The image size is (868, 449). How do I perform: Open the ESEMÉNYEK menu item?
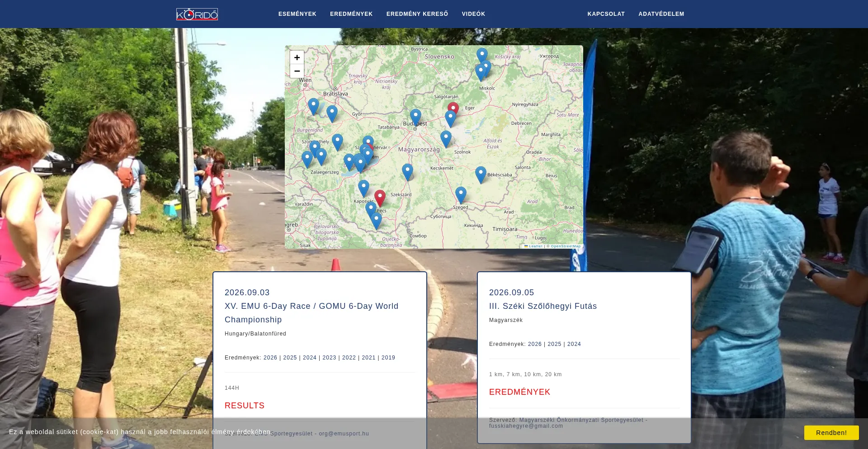297,14
